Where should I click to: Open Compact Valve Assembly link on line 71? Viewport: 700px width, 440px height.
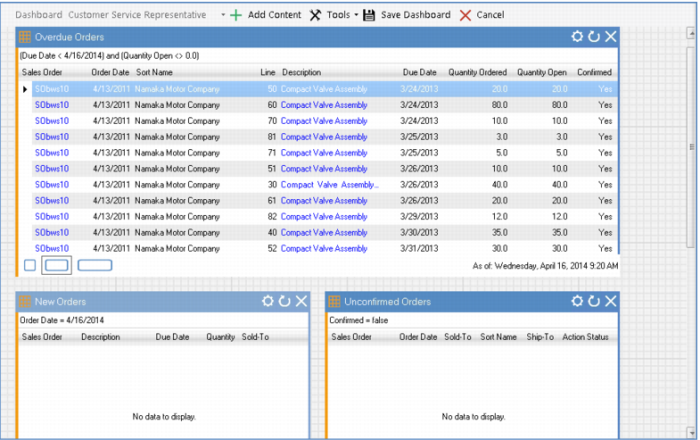[x=324, y=153]
